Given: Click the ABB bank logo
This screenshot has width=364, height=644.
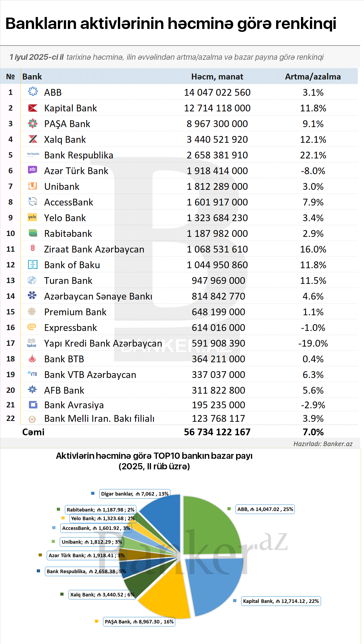Looking at the screenshot, I should (x=33, y=91).
